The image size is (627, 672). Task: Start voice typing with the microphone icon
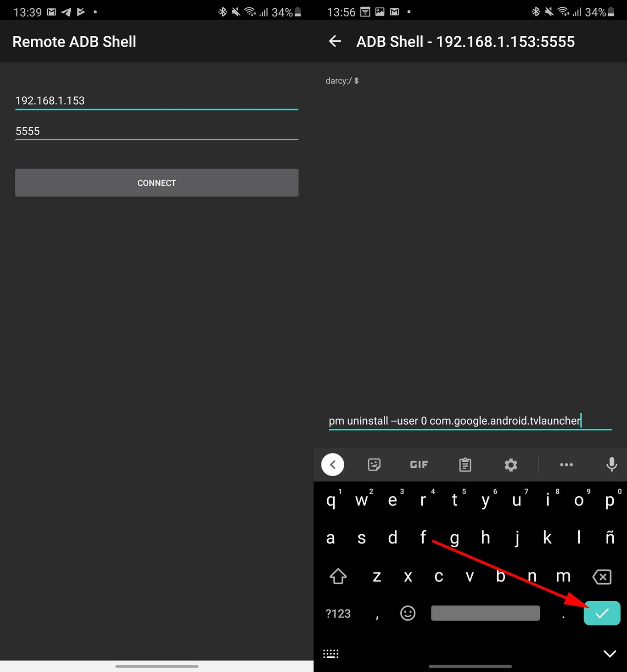point(611,465)
